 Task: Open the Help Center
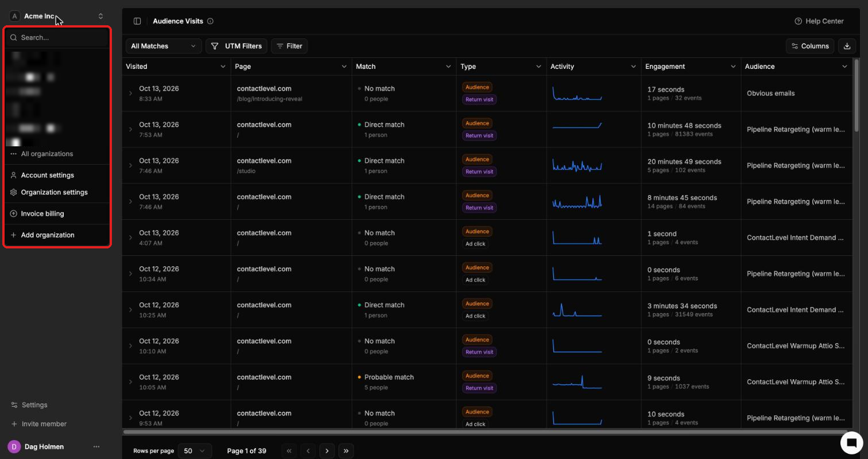819,21
